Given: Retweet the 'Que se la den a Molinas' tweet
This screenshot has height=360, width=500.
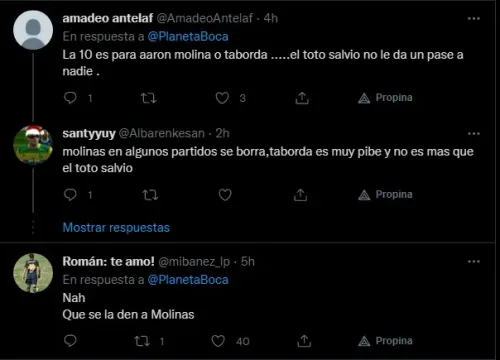Looking at the screenshot, I should (x=142, y=341).
